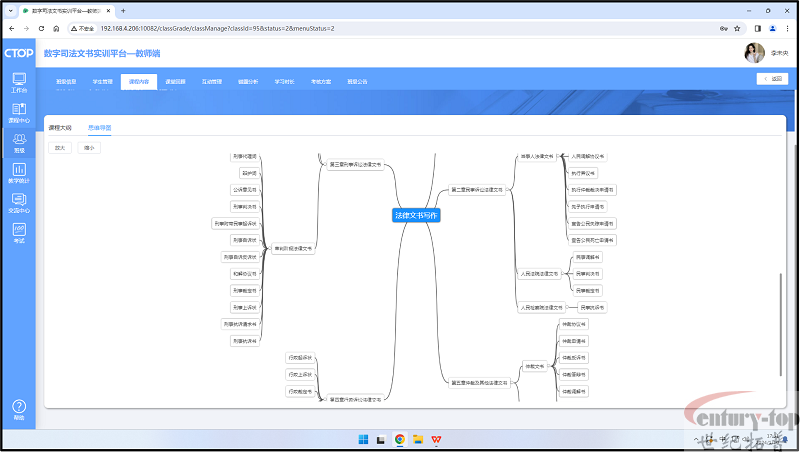Viewport: 800px width, 452px height.
Task: Open the browser side panel icon
Action: pos(758,29)
